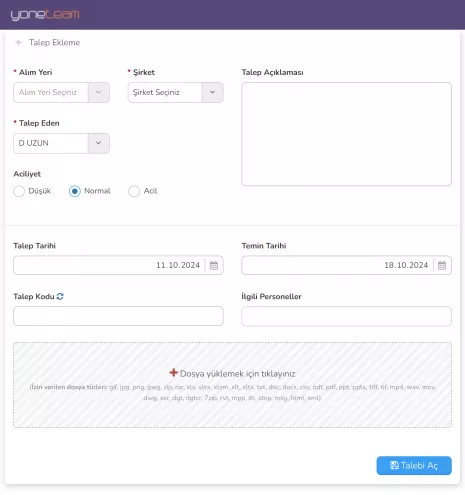Click the Talep Açıklaması label
The image size is (465, 495).
click(272, 72)
